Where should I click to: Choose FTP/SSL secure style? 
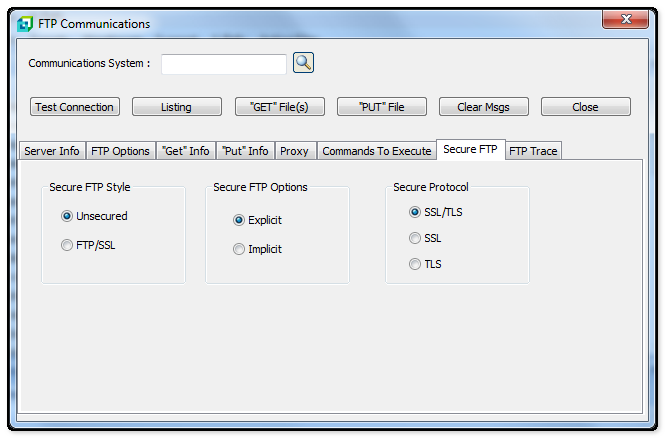click(67, 246)
